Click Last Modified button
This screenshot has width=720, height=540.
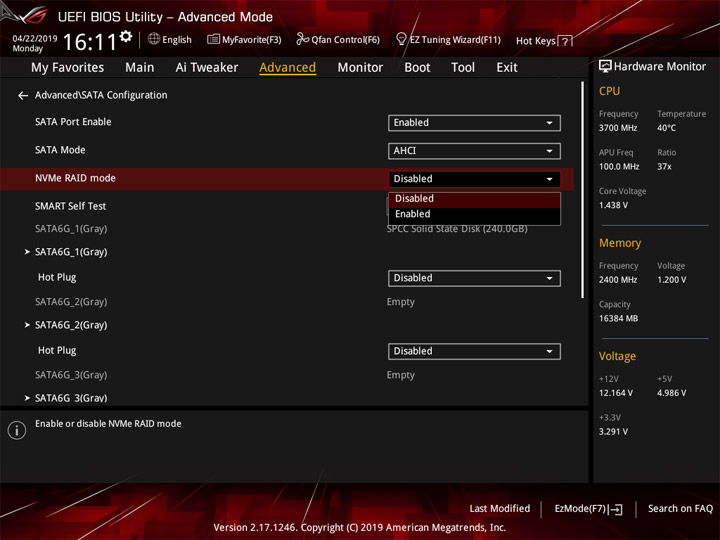500,509
